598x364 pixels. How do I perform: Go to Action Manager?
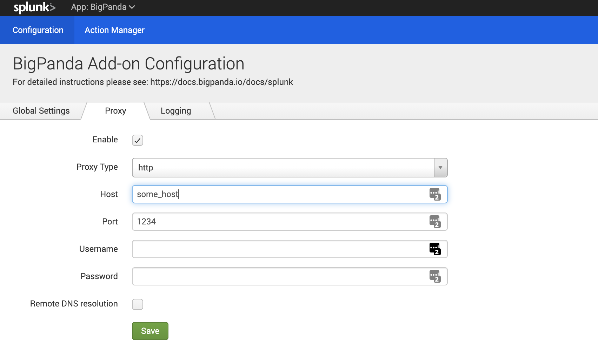114,30
